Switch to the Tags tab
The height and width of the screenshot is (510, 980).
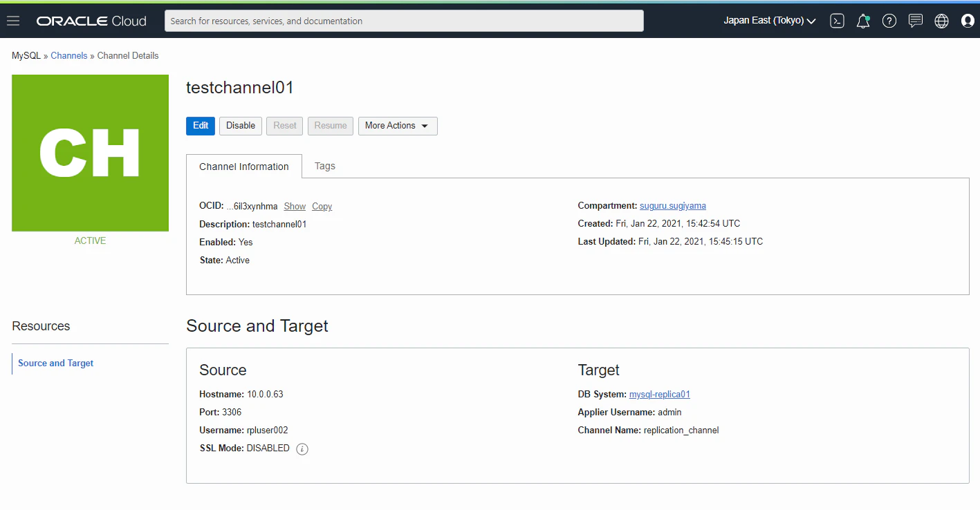point(325,166)
